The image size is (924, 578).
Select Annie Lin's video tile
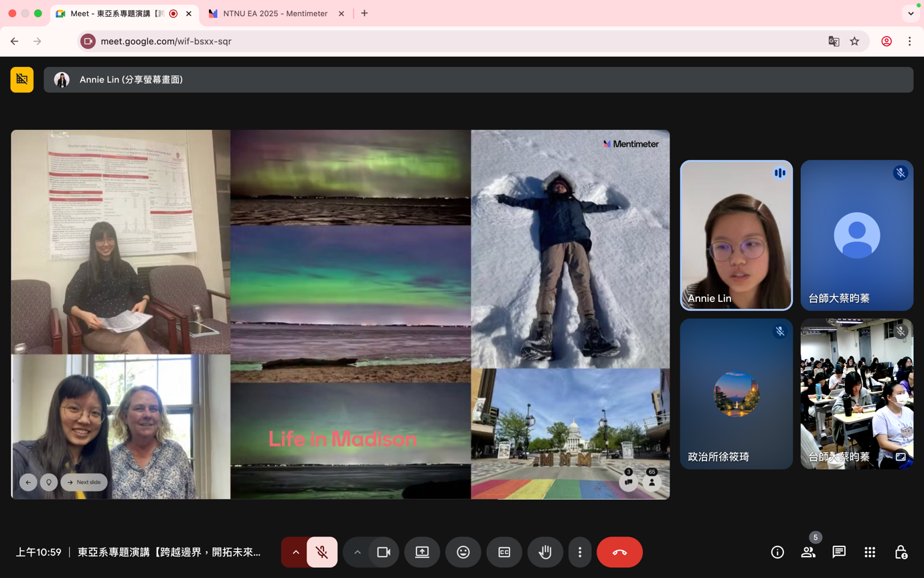click(x=736, y=235)
